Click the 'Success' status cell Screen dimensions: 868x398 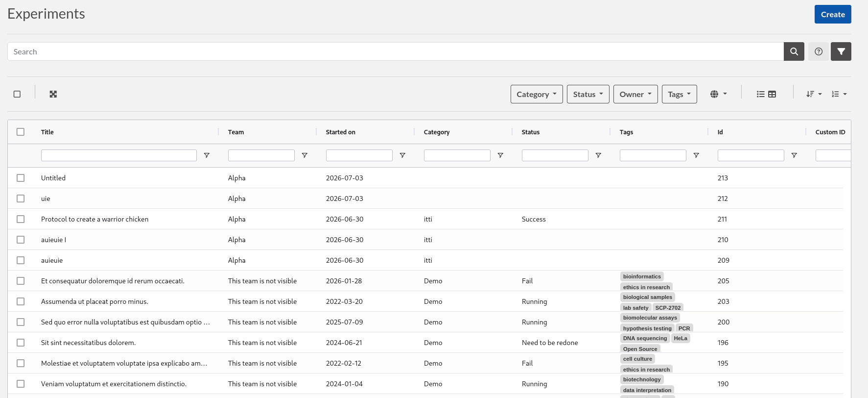(534, 219)
